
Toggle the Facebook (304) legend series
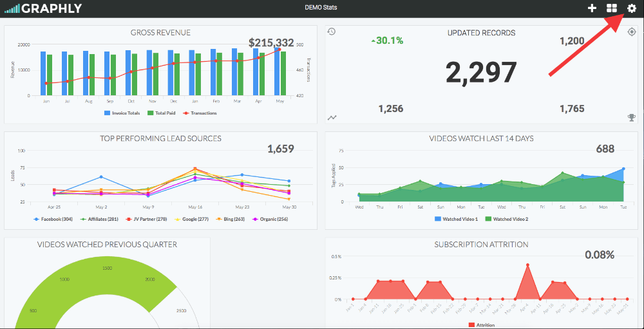pyautogui.click(x=53, y=220)
